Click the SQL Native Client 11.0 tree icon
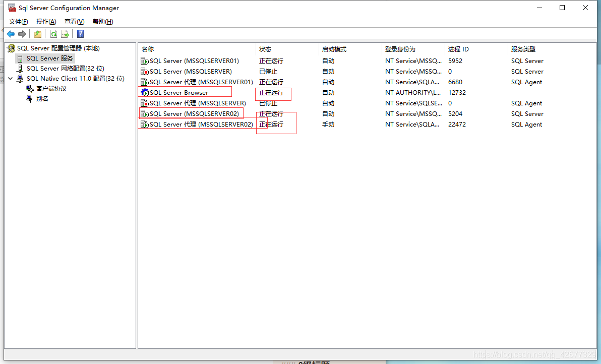 click(20, 79)
